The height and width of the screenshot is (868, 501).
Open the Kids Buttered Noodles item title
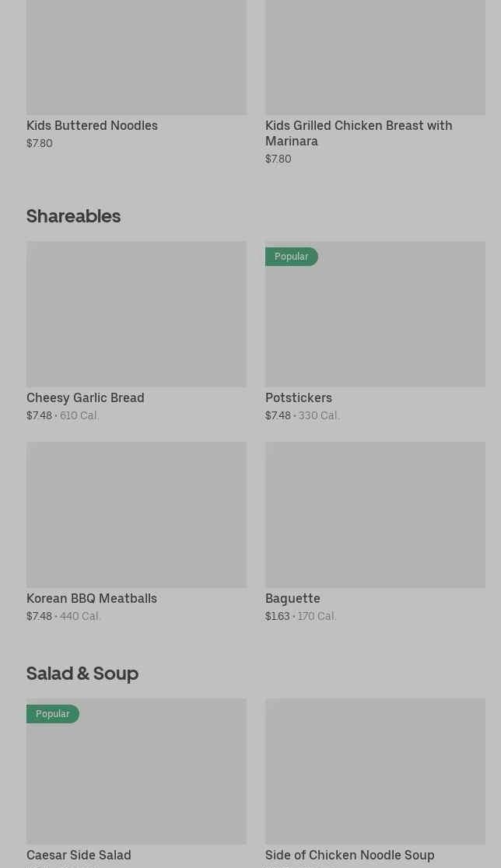coord(92,125)
